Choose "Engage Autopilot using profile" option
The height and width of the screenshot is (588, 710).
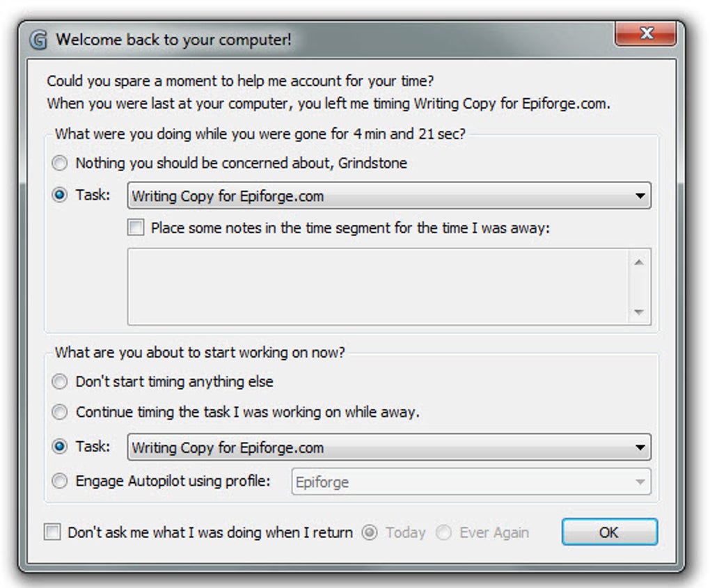click(61, 481)
